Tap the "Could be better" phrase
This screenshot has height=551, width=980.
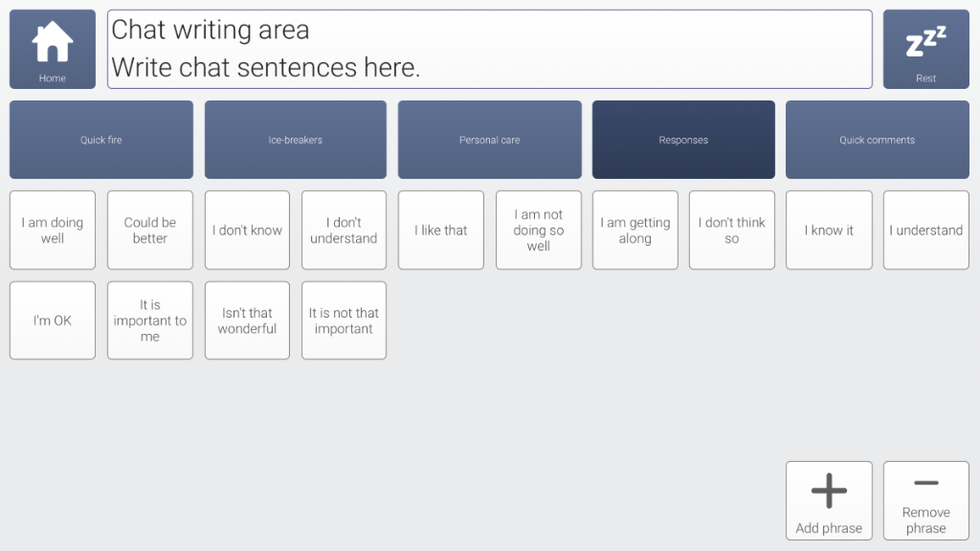click(x=150, y=231)
